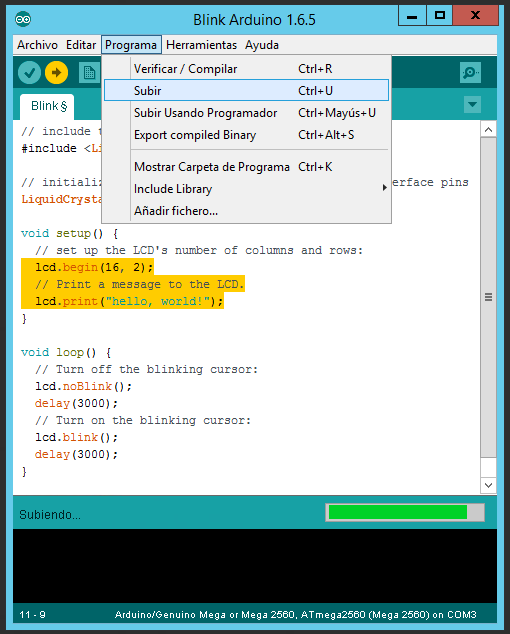Viewport: 510px width, 634px height.
Task: Click the lcd.noBlink(); line
Action: coord(83,386)
